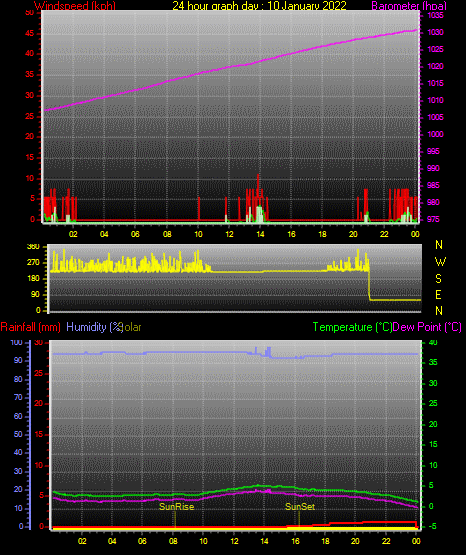
Task: Click the Barometer (hpa) axis title
Action: tap(409, 6)
